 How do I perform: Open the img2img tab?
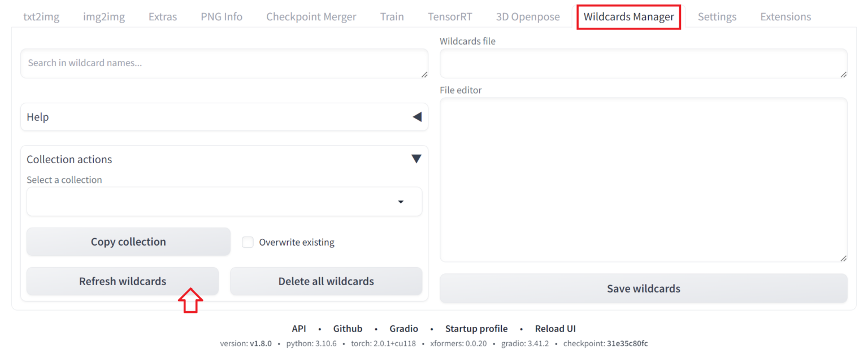click(104, 16)
